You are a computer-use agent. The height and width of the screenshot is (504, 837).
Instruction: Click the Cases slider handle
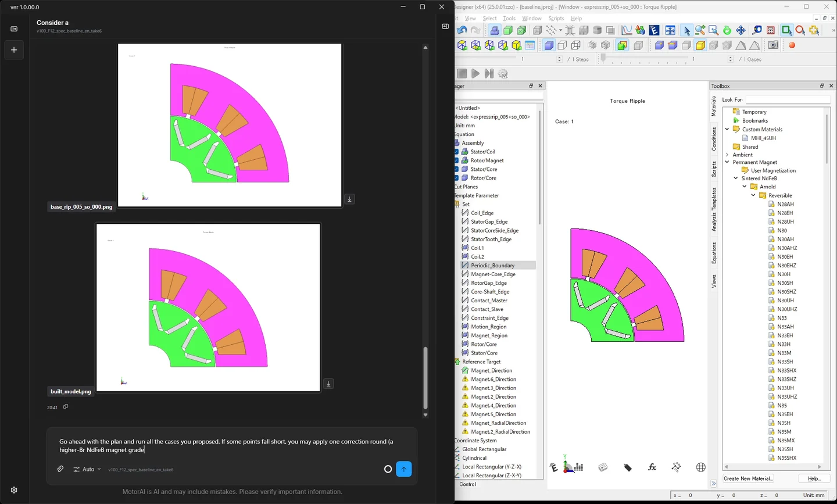click(603, 58)
